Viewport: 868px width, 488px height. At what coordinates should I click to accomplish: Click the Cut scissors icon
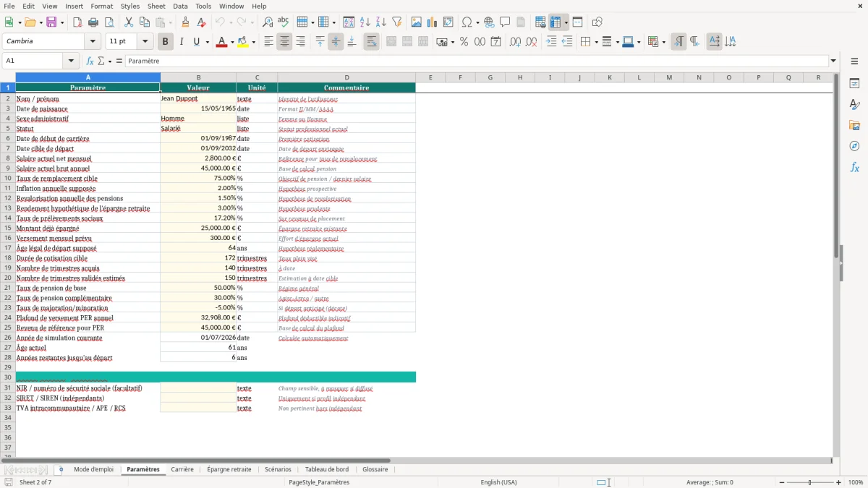(128, 22)
